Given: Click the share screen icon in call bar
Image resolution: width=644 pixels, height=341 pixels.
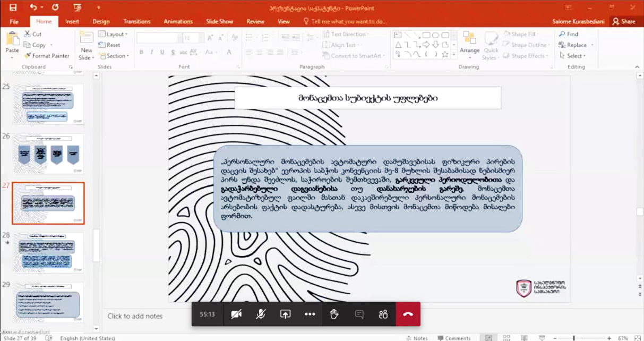Looking at the screenshot, I should click(285, 314).
